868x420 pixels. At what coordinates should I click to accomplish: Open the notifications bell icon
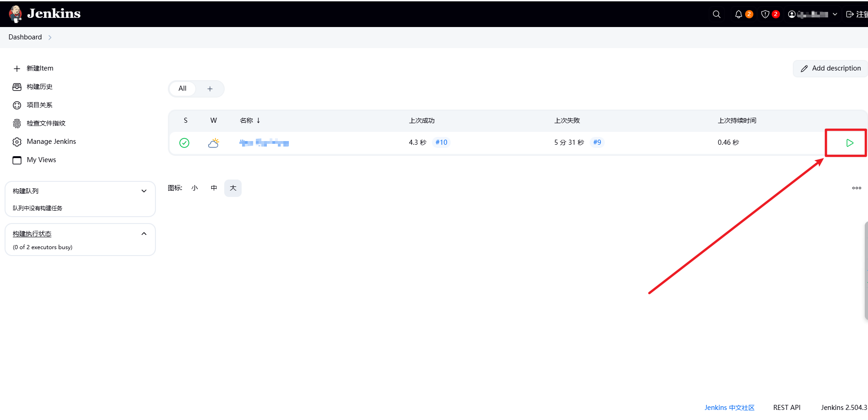738,14
